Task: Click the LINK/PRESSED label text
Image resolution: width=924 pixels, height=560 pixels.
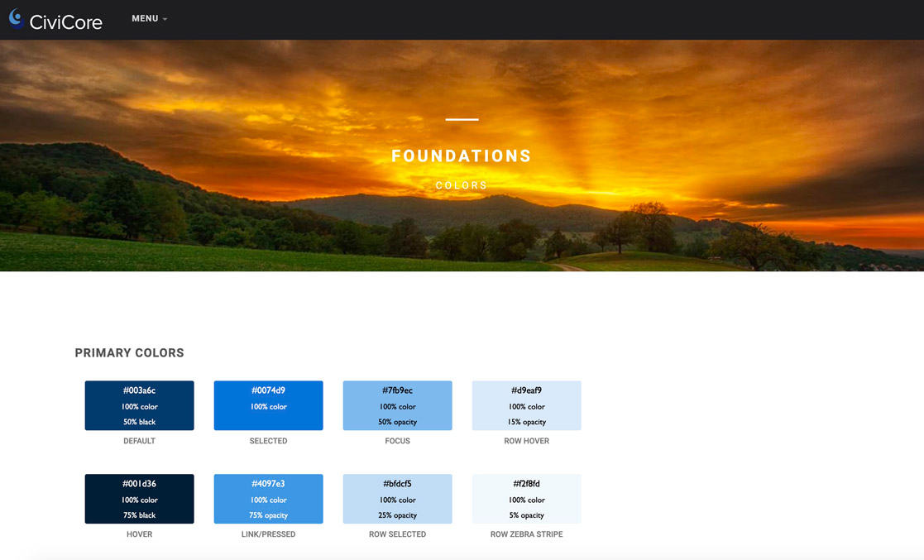Action: click(268, 534)
